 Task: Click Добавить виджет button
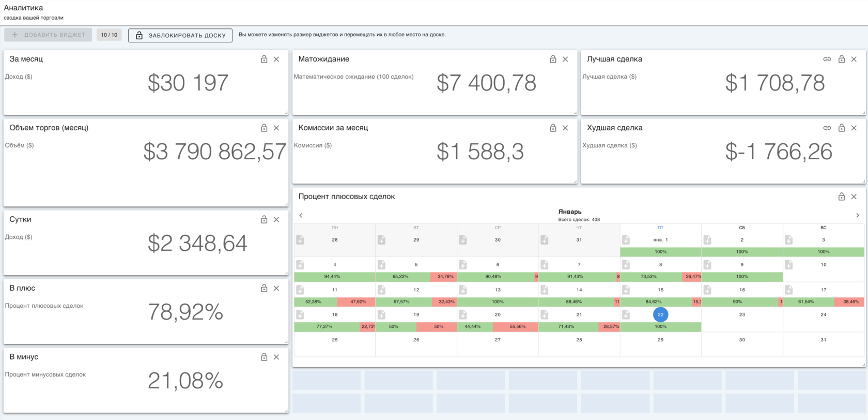coord(48,35)
